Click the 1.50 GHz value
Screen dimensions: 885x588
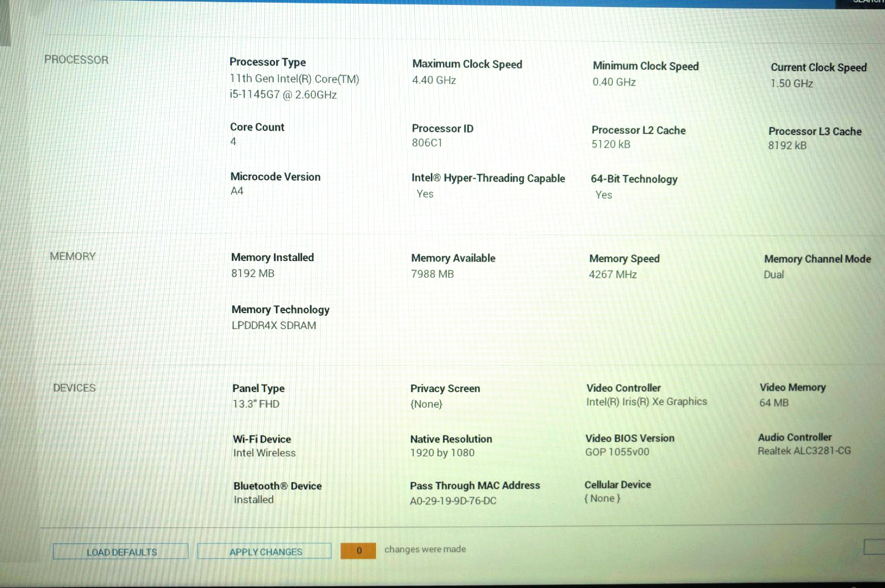(792, 84)
